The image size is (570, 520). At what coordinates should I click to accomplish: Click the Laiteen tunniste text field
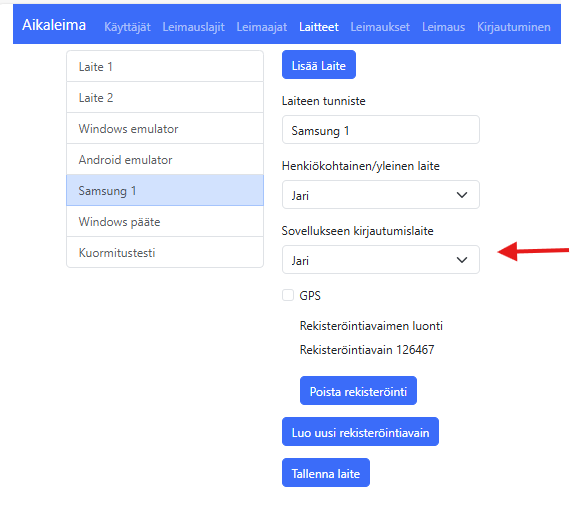point(381,130)
